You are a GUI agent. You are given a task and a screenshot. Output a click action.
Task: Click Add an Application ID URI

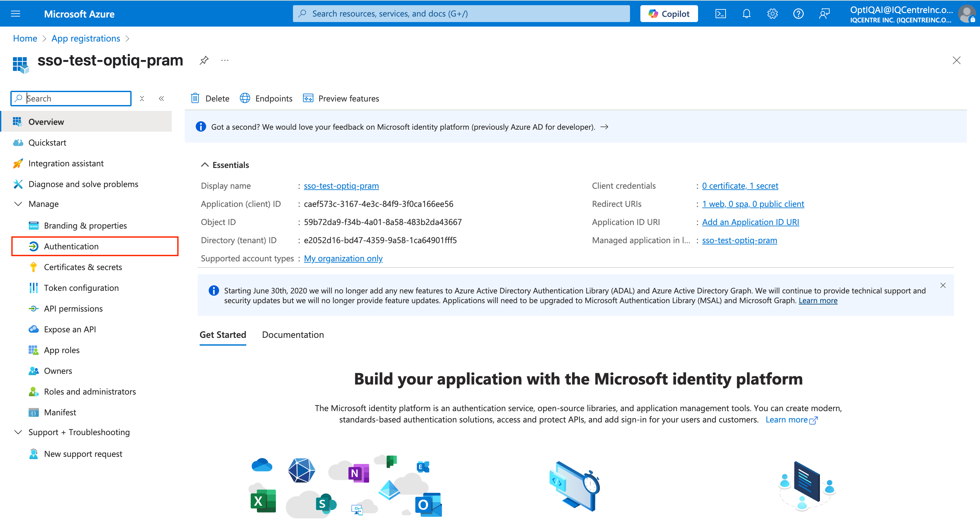(751, 222)
